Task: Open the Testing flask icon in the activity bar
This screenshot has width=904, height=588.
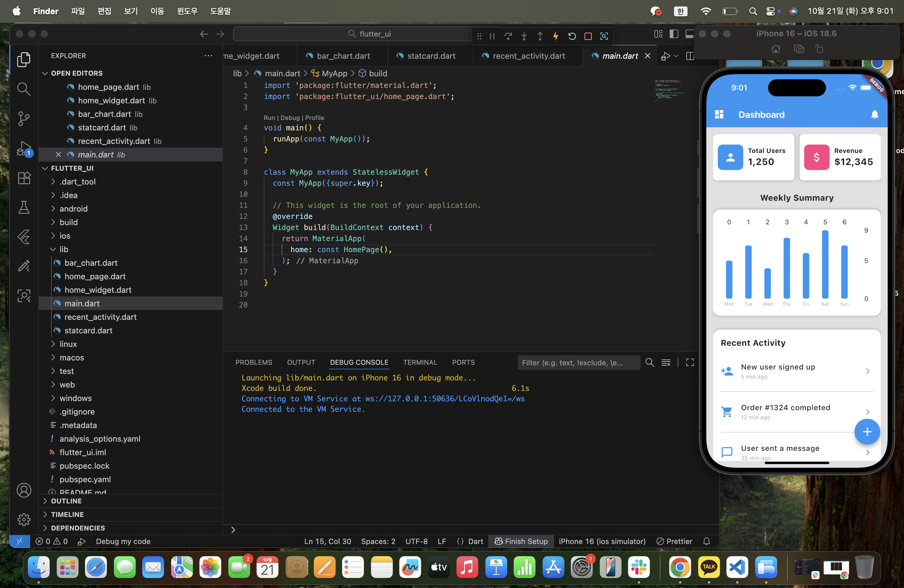Action: pyautogui.click(x=24, y=207)
